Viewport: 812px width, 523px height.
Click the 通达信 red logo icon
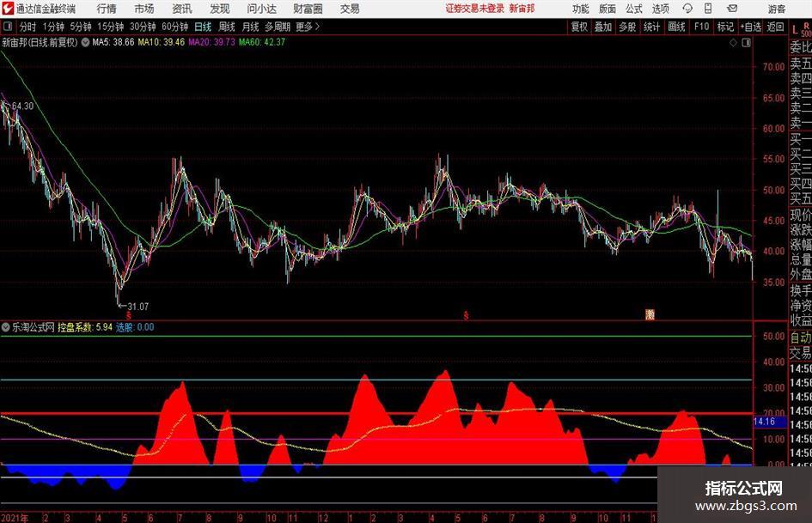coord(8,9)
